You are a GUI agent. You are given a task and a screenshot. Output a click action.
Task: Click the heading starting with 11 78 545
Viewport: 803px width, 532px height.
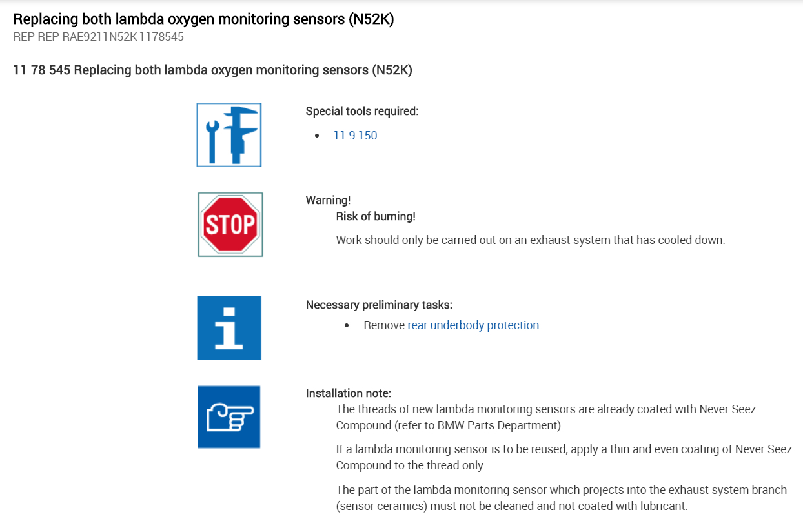(x=212, y=70)
